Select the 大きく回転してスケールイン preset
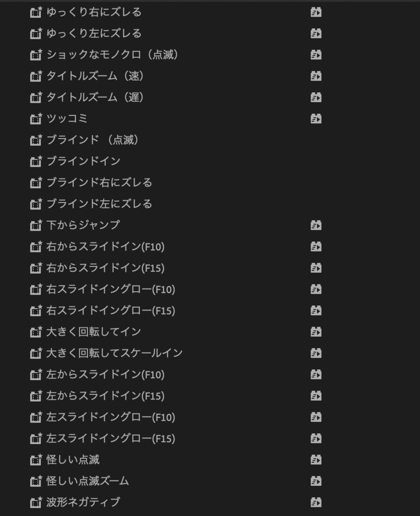The height and width of the screenshot is (516, 420). tap(114, 353)
